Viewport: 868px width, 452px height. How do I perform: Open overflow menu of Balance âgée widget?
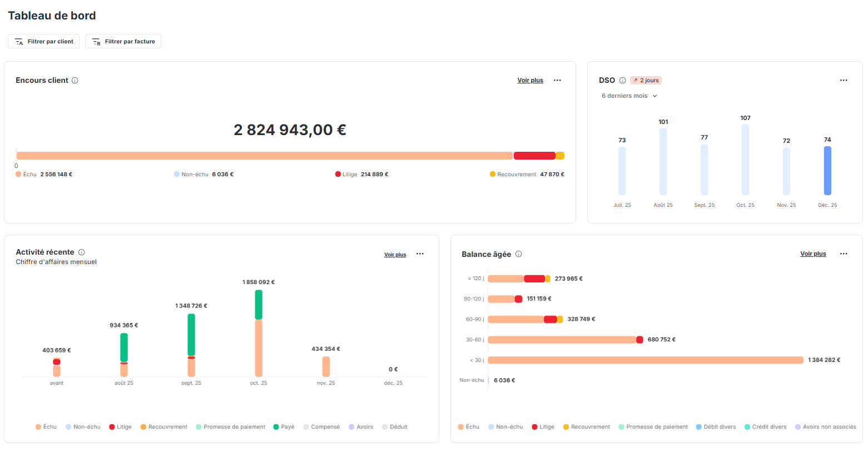tap(844, 254)
